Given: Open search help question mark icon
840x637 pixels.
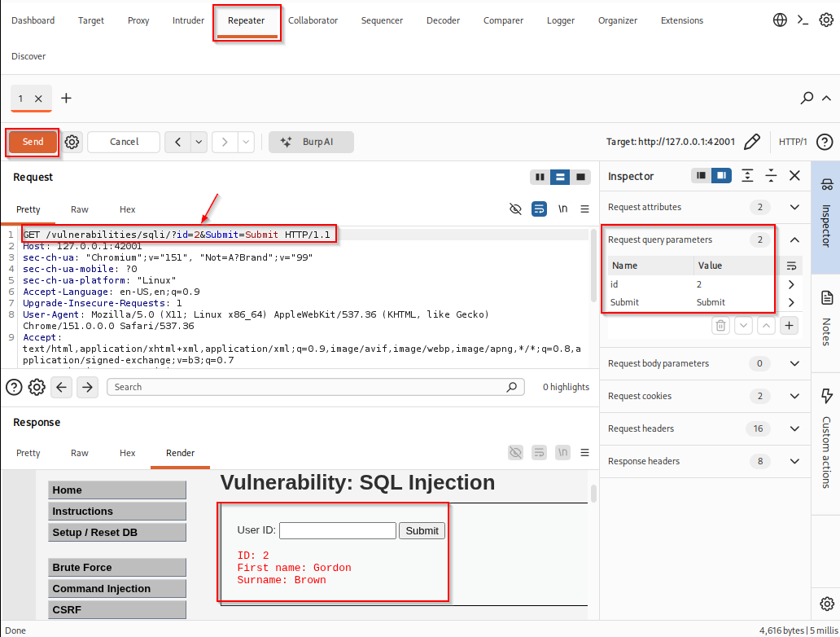Looking at the screenshot, I should click(x=14, y=387).
